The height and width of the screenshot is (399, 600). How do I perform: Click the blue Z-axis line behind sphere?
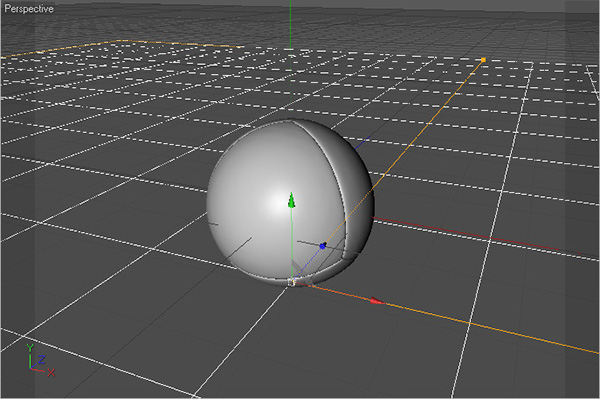click(x=363, y=142)
